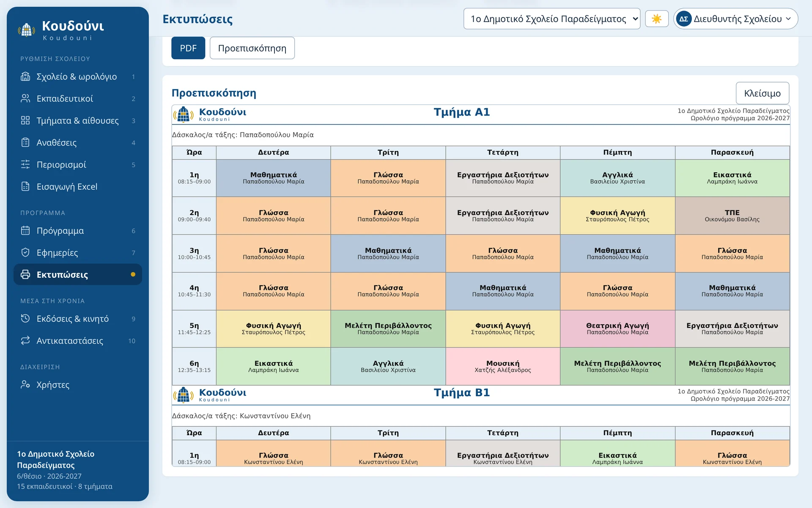Open the Σχολείο & ωρολόγιο menu item
The height and width of the screenshot is (508, 812).
pos(78,77)
